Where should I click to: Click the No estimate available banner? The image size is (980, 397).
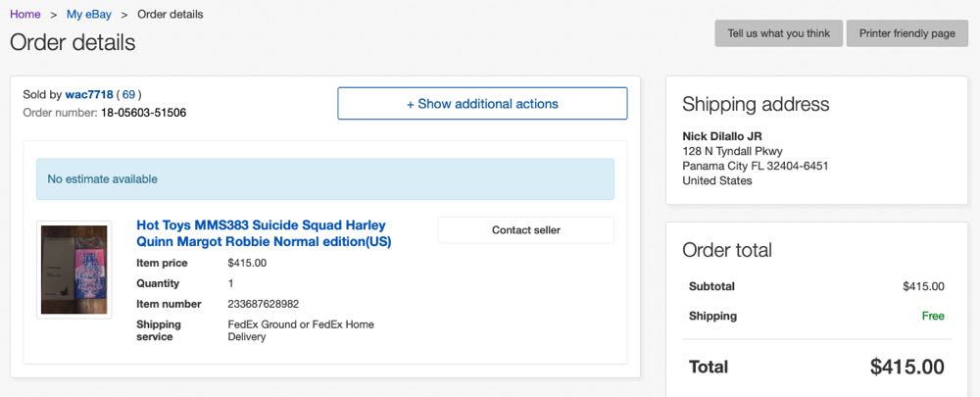tap(324, 179)
